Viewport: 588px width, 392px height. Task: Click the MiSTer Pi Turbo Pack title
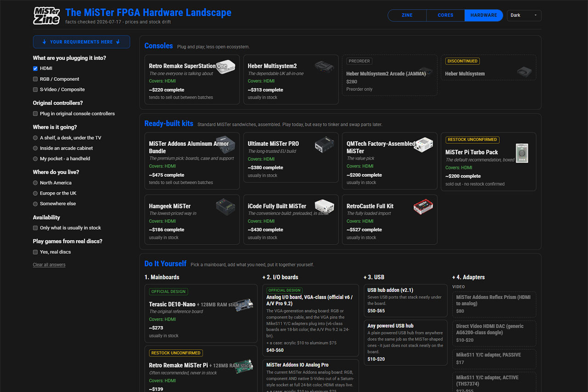(472, 152)
